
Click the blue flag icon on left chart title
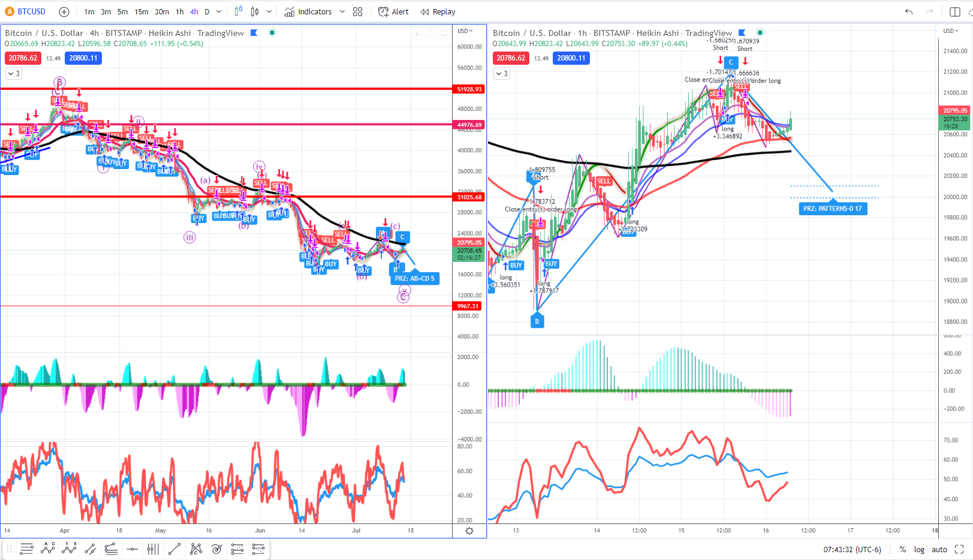pyautogui.click(x=254, y=33)
